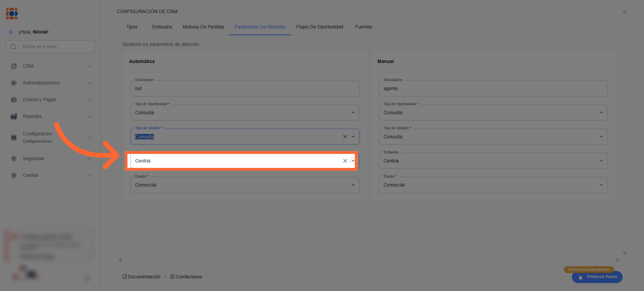
Task: Click the CRM sidebar menu icon
Action: pyautogui.click(x=14, y=66)
